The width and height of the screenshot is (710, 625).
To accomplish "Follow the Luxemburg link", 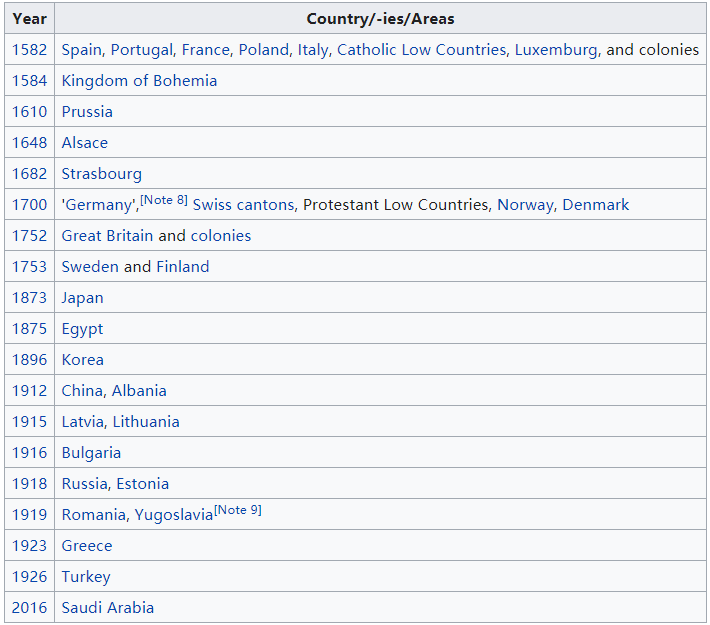I will (x=556, y=50).
